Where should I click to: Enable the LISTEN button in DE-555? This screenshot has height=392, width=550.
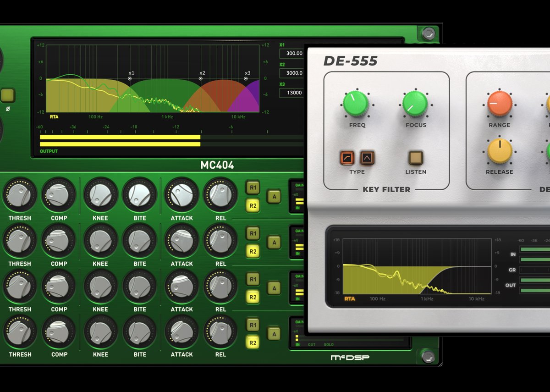[x=416, y=158]
